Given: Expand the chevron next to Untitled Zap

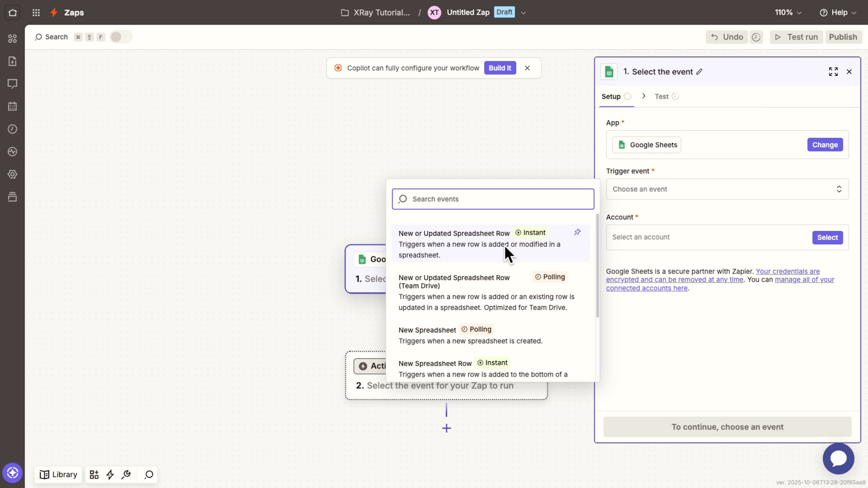Looking at the screenshot, I should point(523,12).
